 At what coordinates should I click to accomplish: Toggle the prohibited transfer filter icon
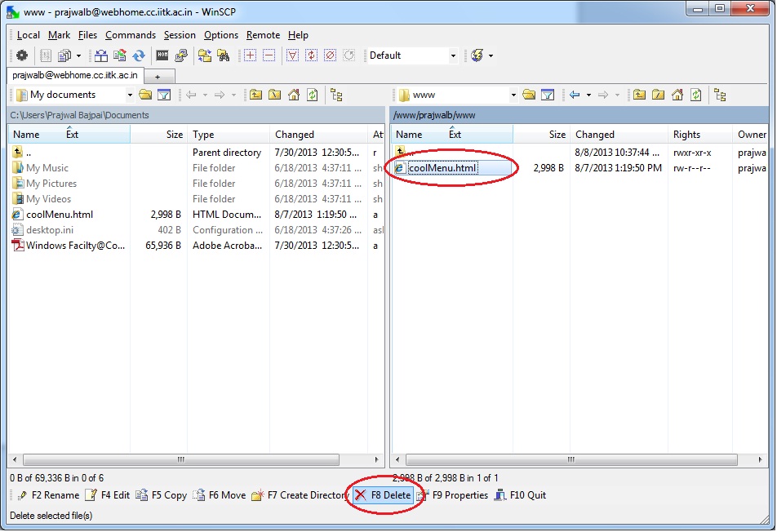point(330,55)
